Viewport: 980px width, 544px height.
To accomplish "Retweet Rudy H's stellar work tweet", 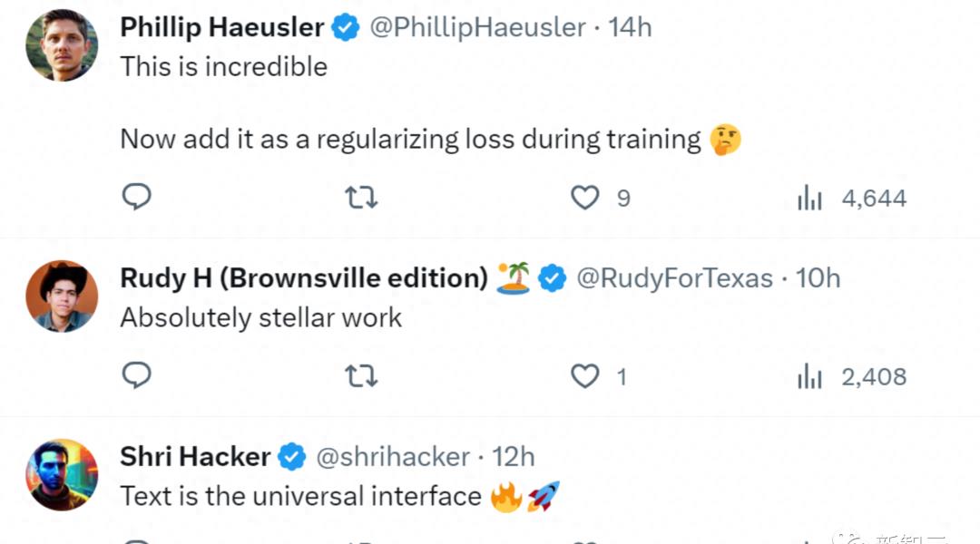I will coord(361,375).
